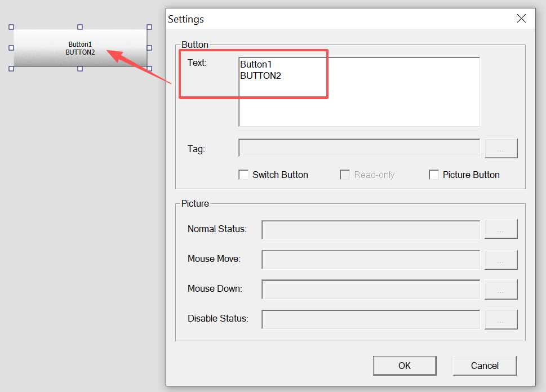
Task: Toggle the Read-only checkbox
Action: (345, 175)
